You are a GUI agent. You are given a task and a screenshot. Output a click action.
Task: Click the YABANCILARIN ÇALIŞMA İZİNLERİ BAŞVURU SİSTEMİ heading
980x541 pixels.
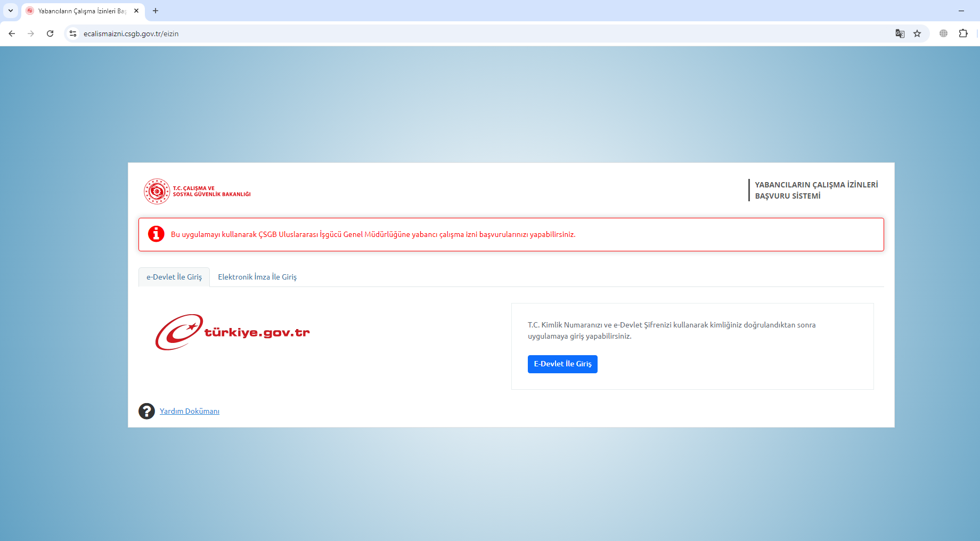816,190
